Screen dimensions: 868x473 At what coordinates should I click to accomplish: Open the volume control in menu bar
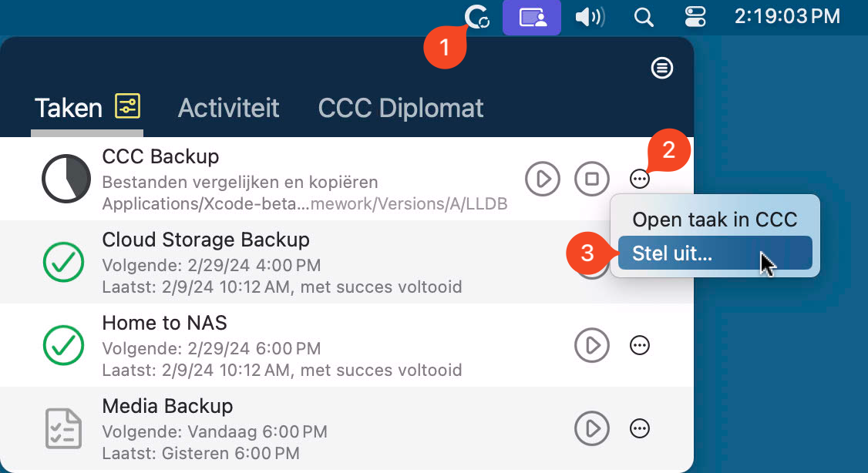[x=590, y=18]
